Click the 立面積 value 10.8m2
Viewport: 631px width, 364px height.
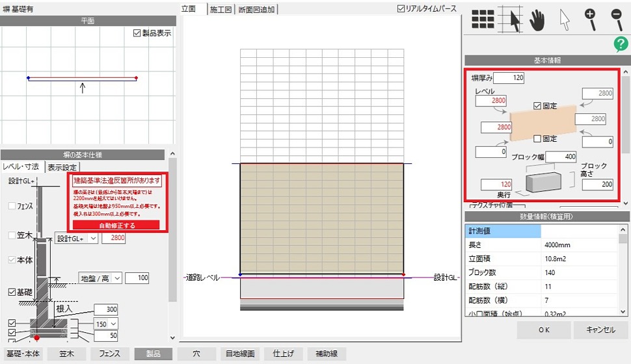[x=556, y=259]
